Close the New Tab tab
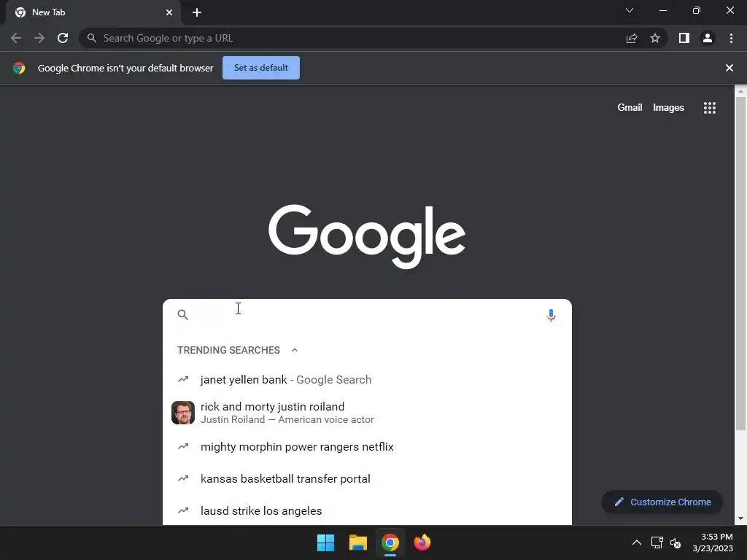 (169, 12)
